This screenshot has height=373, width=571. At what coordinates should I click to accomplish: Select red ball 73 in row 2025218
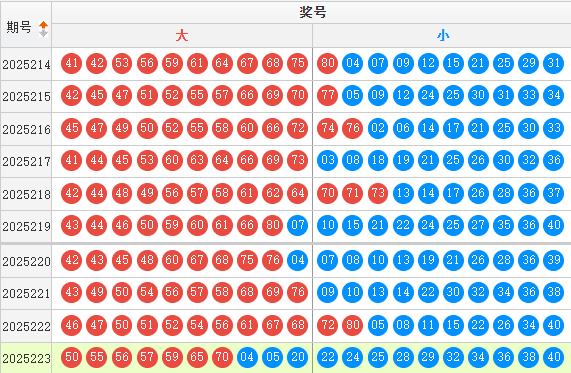378,193
